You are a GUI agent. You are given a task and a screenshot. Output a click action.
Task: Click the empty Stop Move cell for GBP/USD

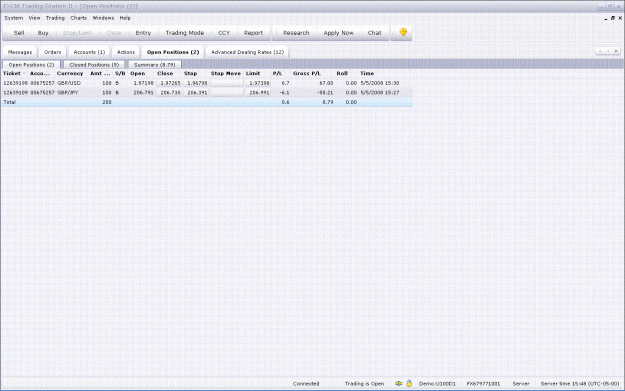226,83
